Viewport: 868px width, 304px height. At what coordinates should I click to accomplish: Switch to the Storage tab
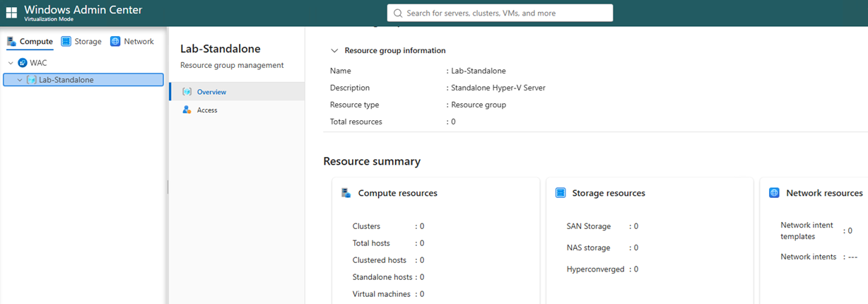tap(82, 42)
